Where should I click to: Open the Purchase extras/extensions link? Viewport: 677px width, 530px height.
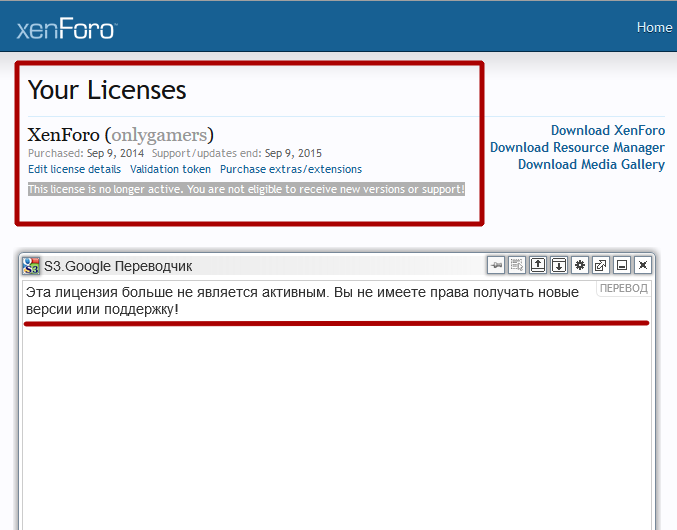(x=291, y=170)
